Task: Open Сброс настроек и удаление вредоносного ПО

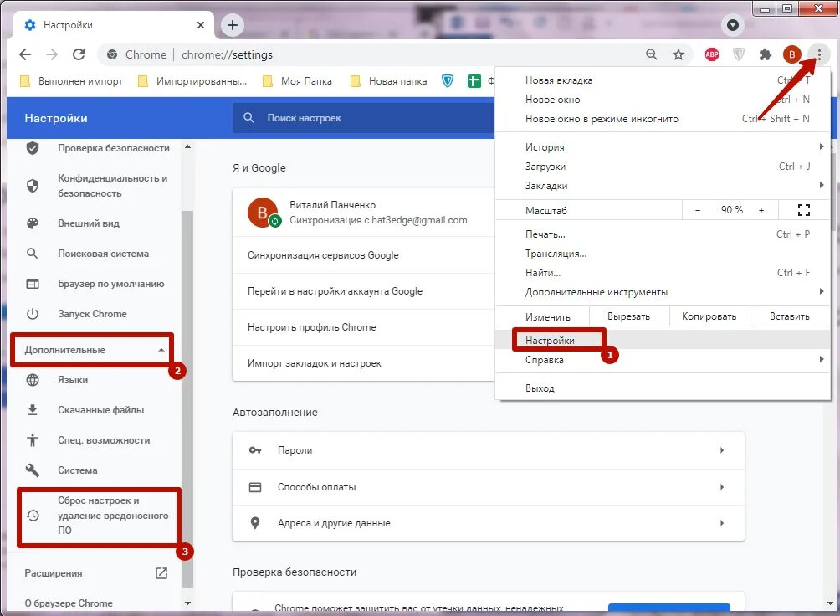Action: click(x=99, y=516)
